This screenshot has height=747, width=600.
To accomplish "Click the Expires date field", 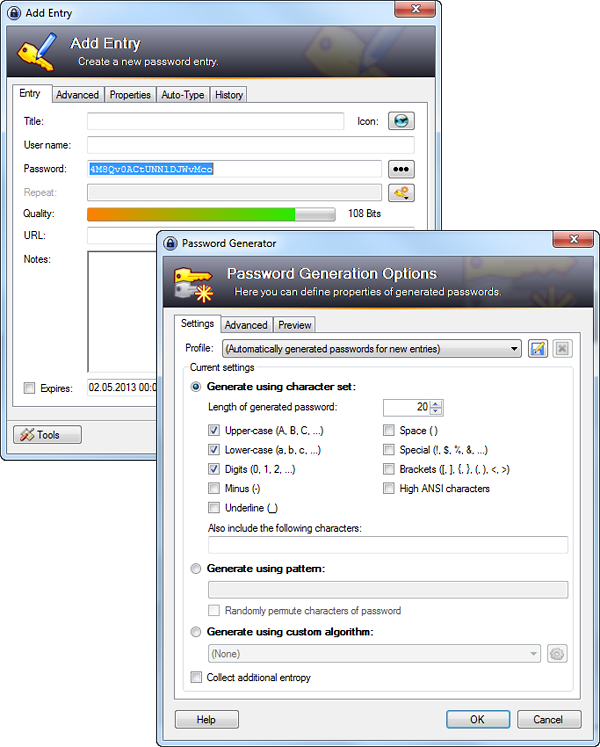I will click(122, 387).
